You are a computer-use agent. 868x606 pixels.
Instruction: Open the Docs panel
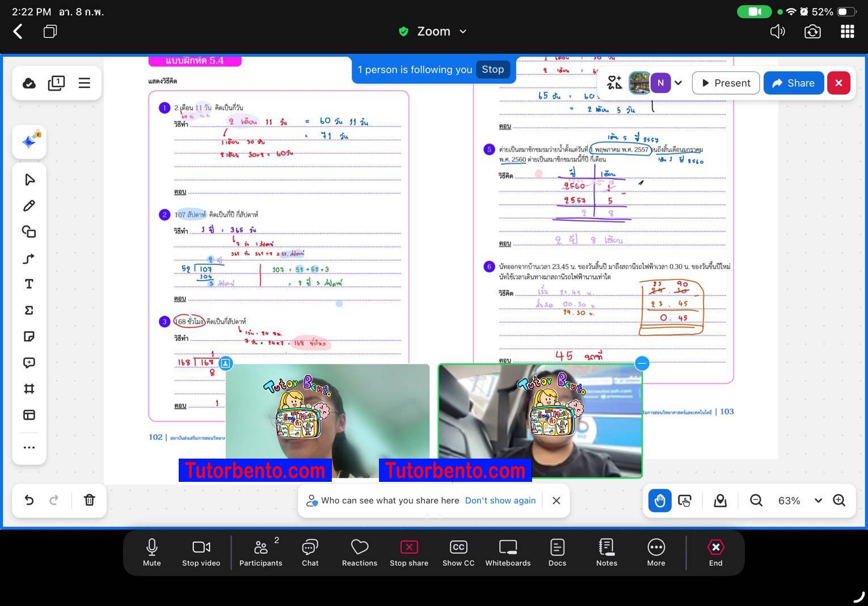click(557, 552)
